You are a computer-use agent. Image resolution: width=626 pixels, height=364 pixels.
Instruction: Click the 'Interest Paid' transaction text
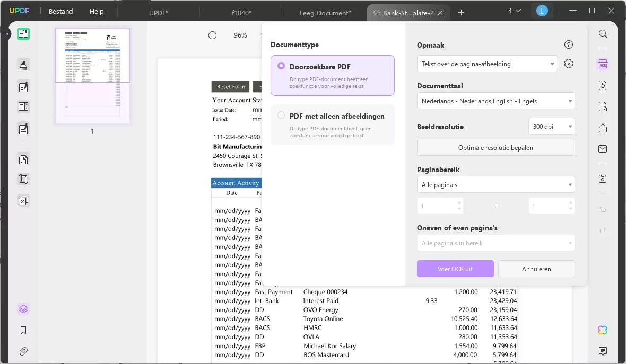[x=320, y=300]
